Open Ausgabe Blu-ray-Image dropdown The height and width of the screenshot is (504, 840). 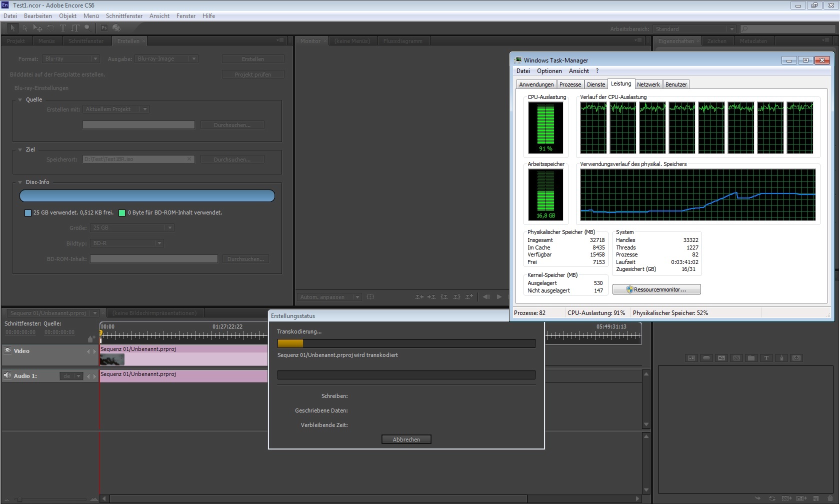(x=166, y=59)
